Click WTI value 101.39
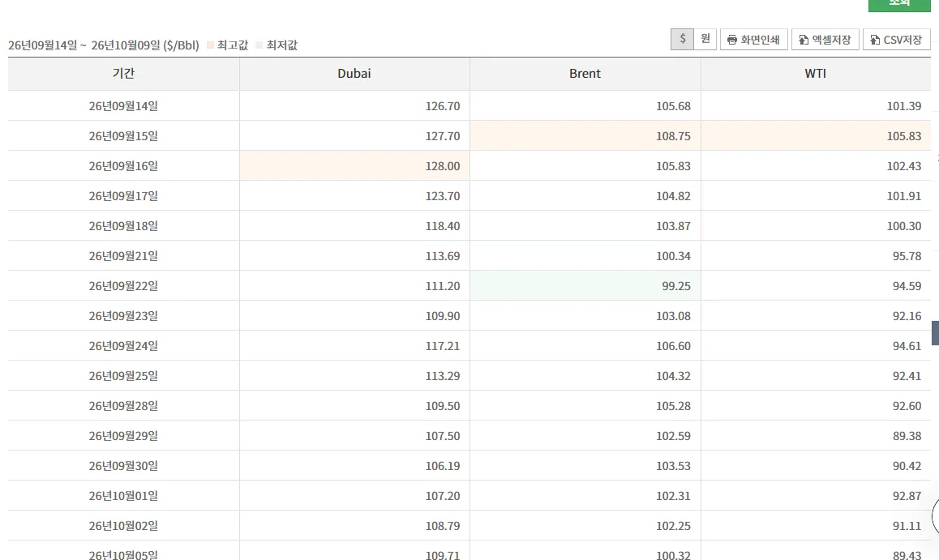The image size is (939, 560). [x=903, y=106]
